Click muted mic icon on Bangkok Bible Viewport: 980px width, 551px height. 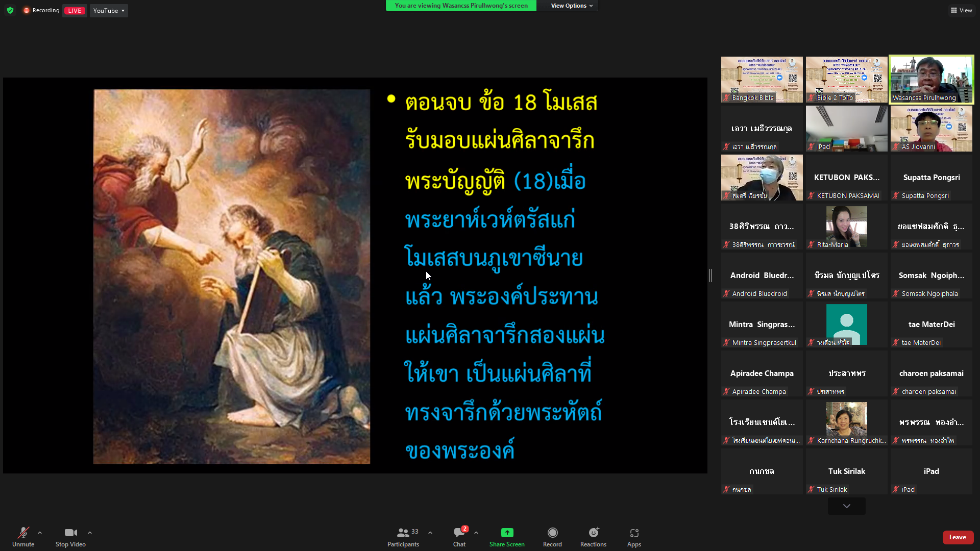726,97
